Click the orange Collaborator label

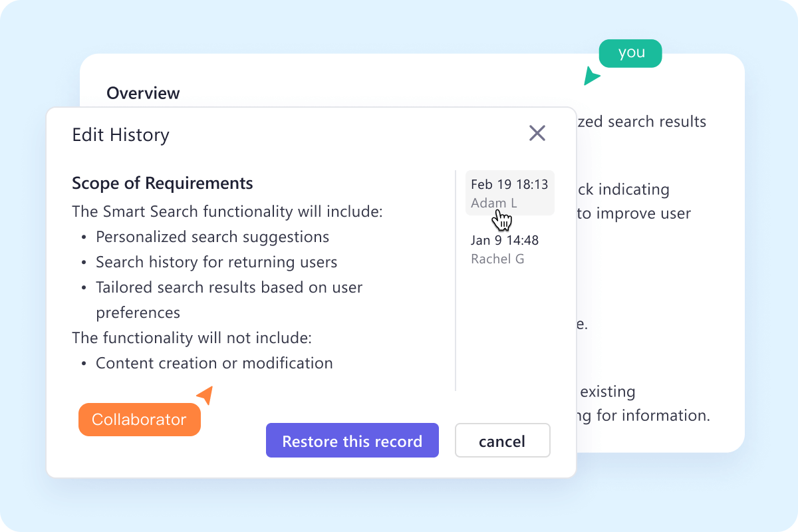coord(139,419)
